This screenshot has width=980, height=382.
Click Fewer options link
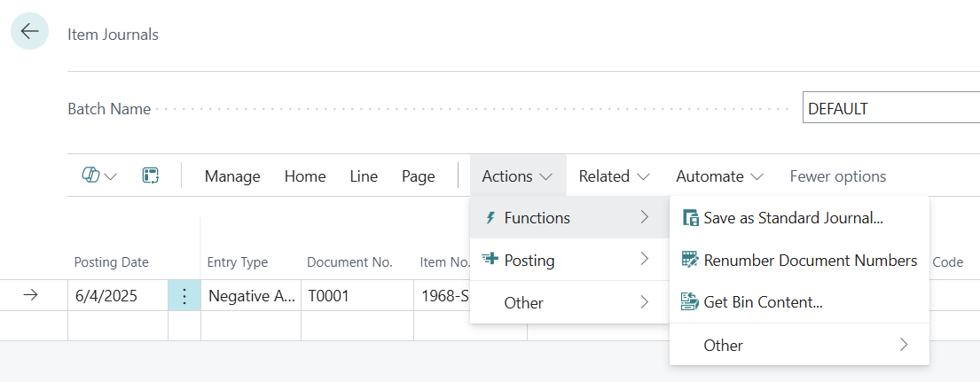(837, 176)
